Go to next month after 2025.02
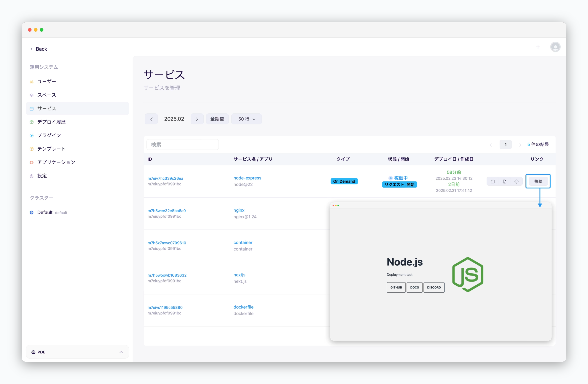 click(x=197, y=119)
